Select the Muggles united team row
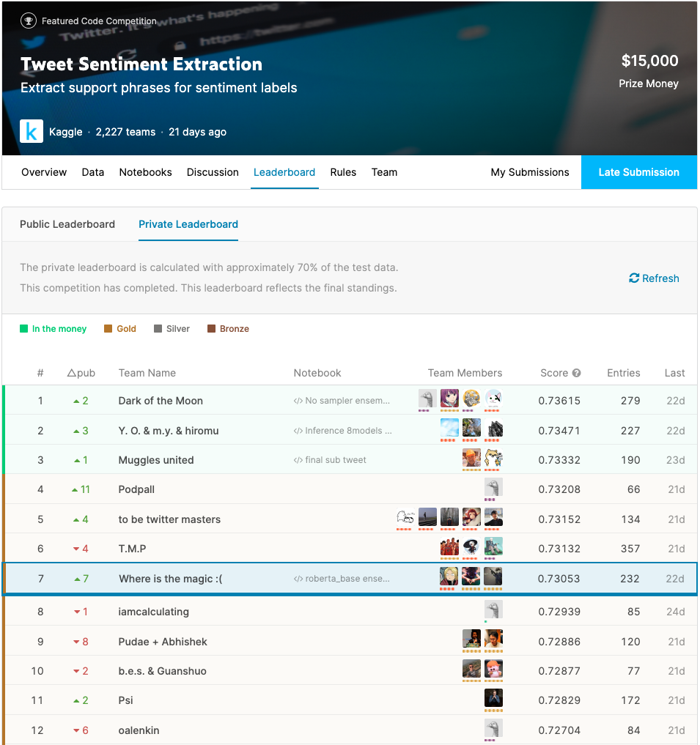The height and width of the screenshot is (745, 700). (156, 460)
